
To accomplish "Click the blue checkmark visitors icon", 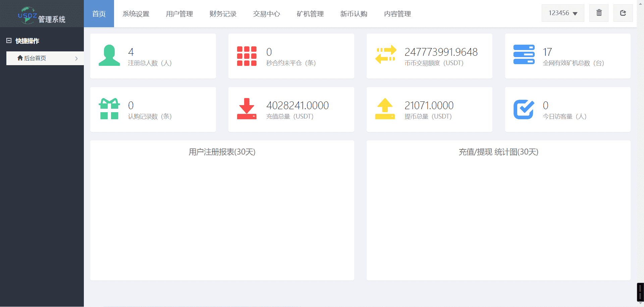I will coord(524,109).
